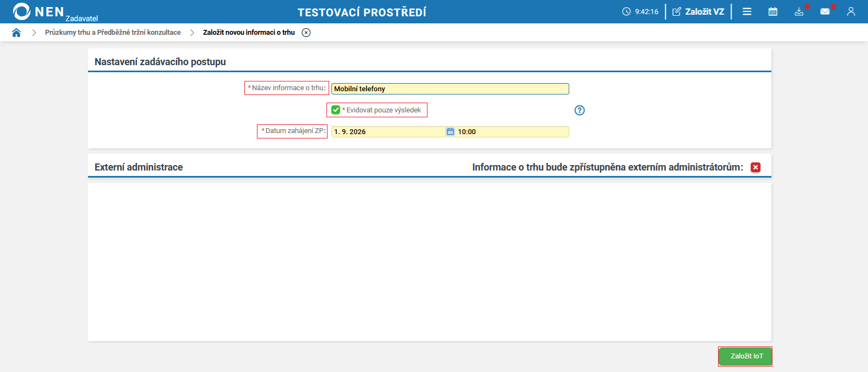Screen dimensions: 868x372
Task: Open the downloads tray icon
Action: click(x=799, y=11)
